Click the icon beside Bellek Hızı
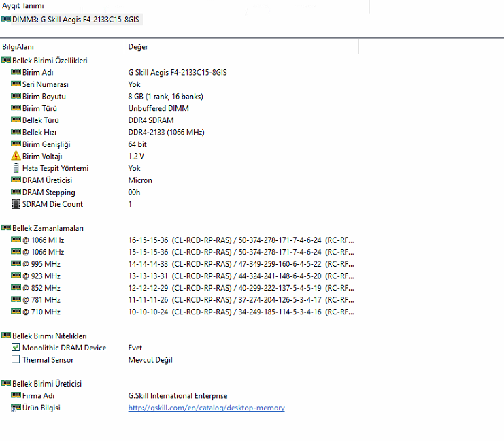504x441 pixels. [x=16, y=131]
